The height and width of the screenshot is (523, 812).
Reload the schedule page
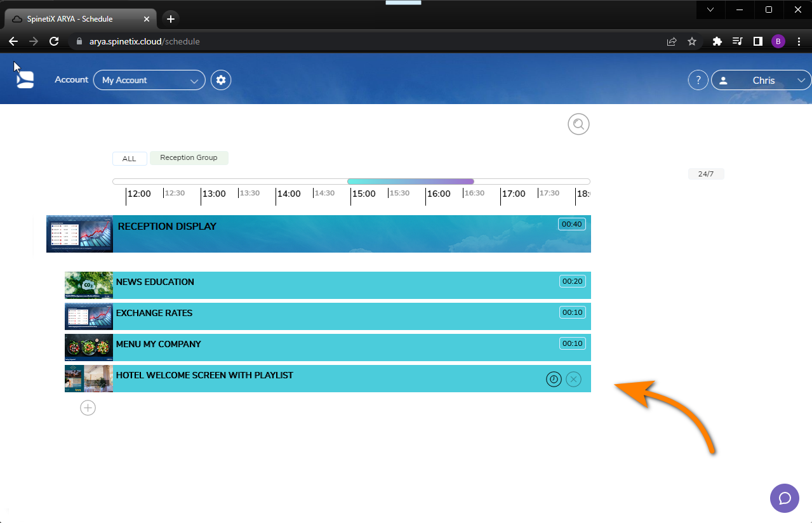[54, 41]
